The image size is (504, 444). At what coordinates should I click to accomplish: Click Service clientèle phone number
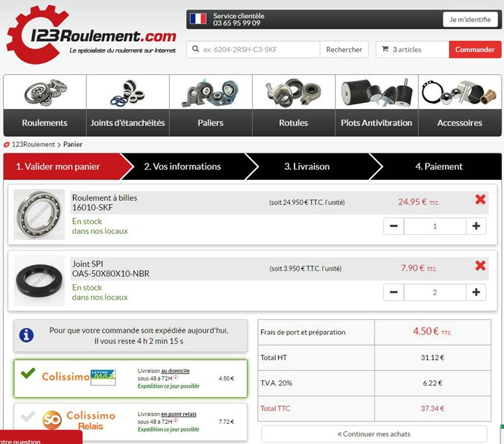pyautogui.click(x=237, y=23)
